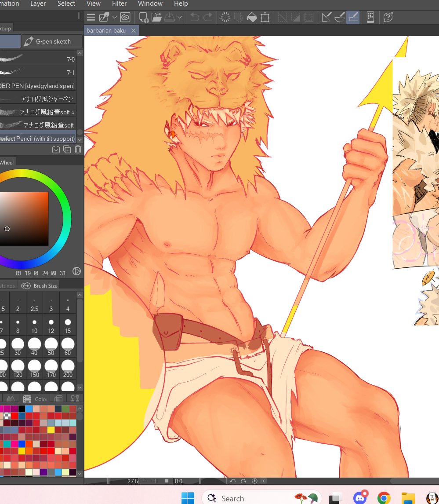Open an existing file

pos(156,17)
